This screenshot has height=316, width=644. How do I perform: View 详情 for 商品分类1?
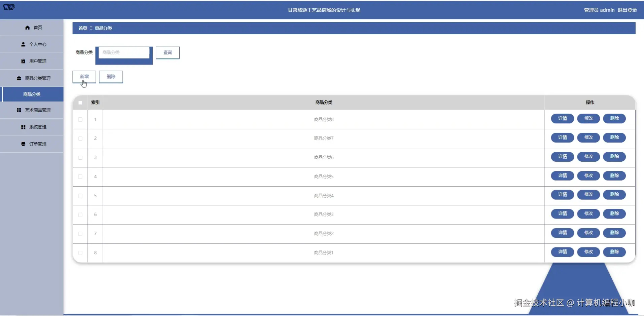pos(562,252)
